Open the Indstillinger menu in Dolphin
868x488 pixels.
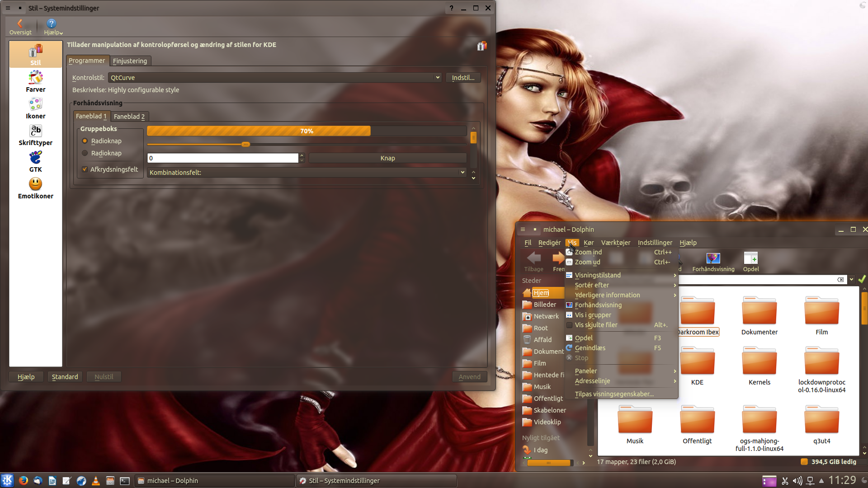(655, 243)
